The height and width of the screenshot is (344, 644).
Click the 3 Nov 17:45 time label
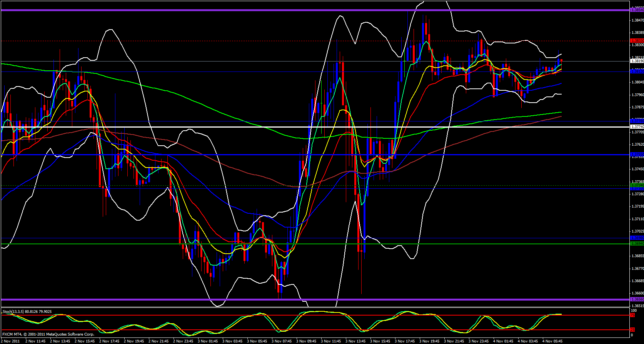click(405, 341)
